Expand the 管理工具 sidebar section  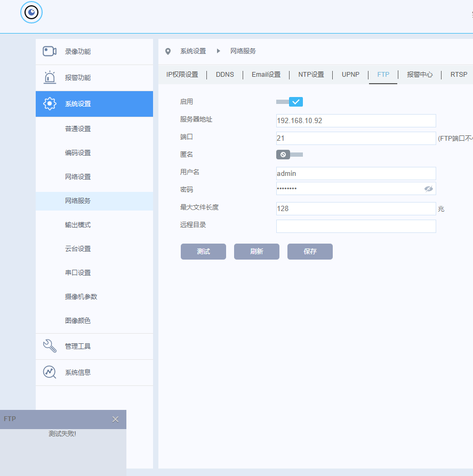pos(94,346)
